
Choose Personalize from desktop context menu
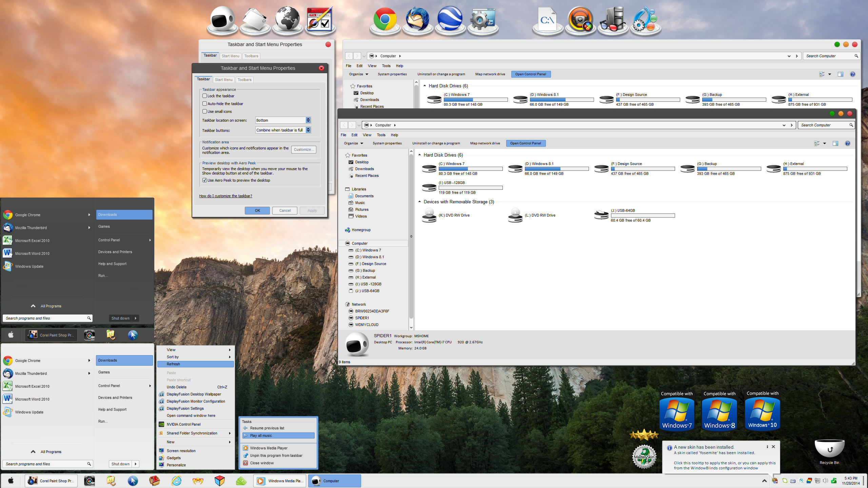[195, 465]
